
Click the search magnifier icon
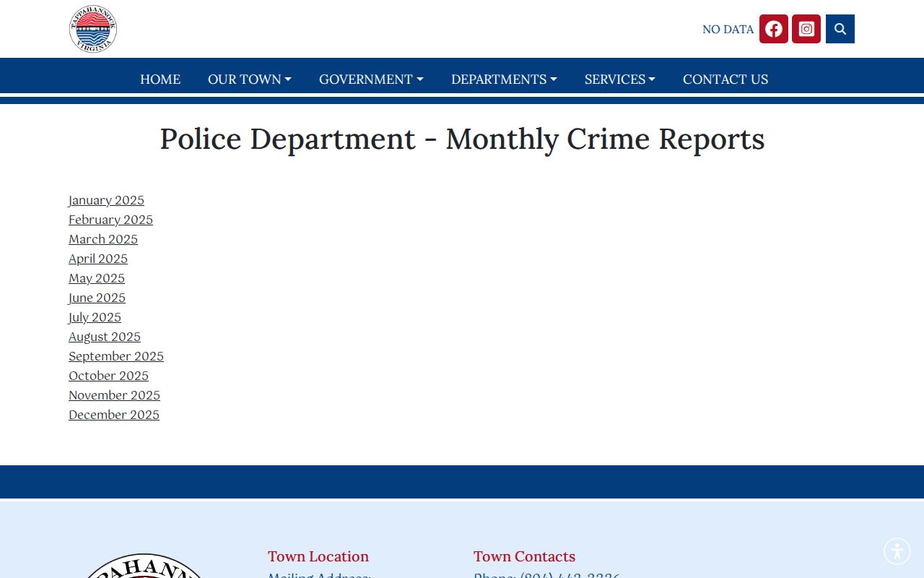[x=840, y=29]
